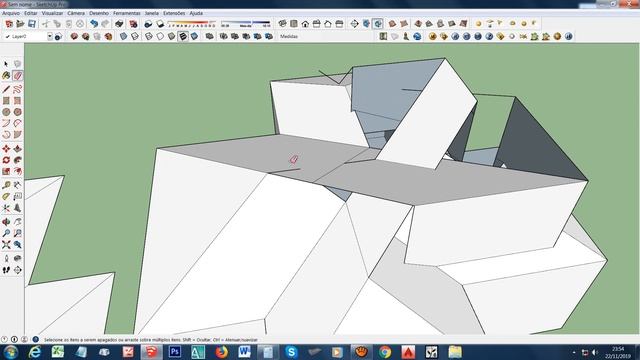The image size is (640, 360).
Task: Activate the Orbit tool
Action: click(6, 222)
